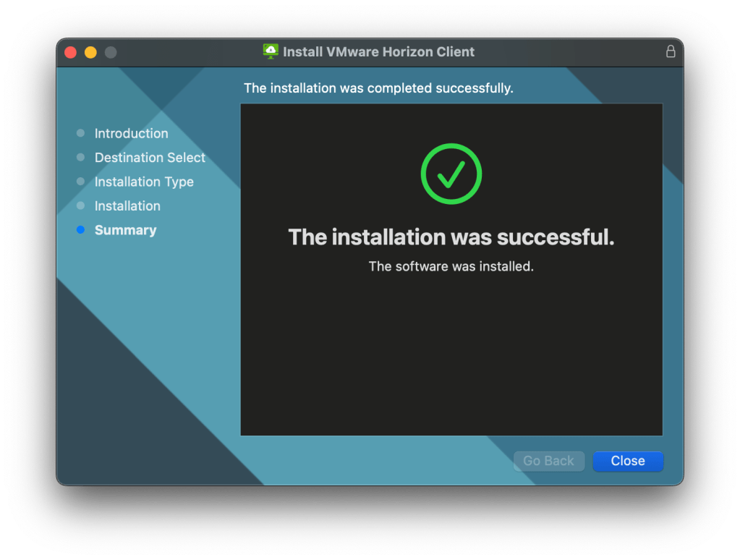Image resolution: width=740 pixels, height=560 pixels.
Task: Click the blue bullet beside Summary
Action: (80, 230)
